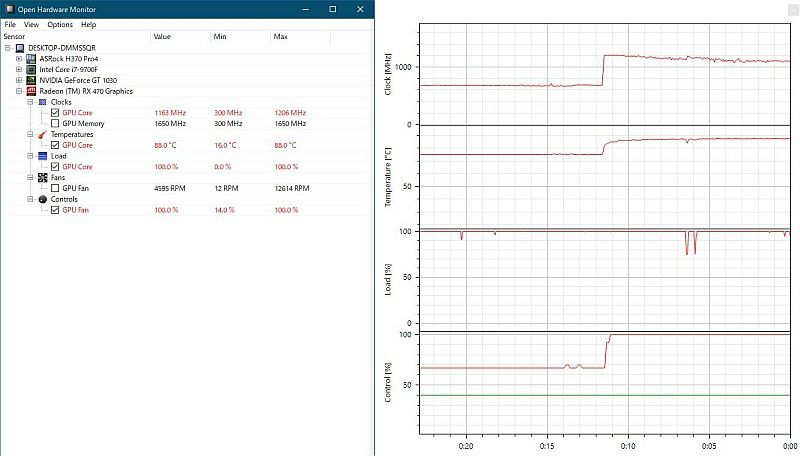This screenshot has width=800, height=456.
Task: Uncheck GPU Fan control checkbox
Action: (55, 210)
